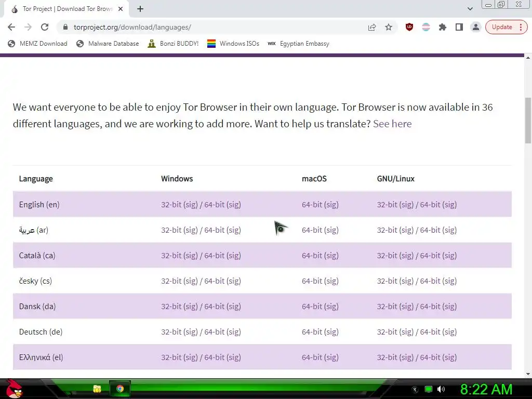Image resolution: width=532 pixels, height=399 pixels.
Task: Download Arabic (ar) macOS 64-bit
Action: click(x=312, y=230)
